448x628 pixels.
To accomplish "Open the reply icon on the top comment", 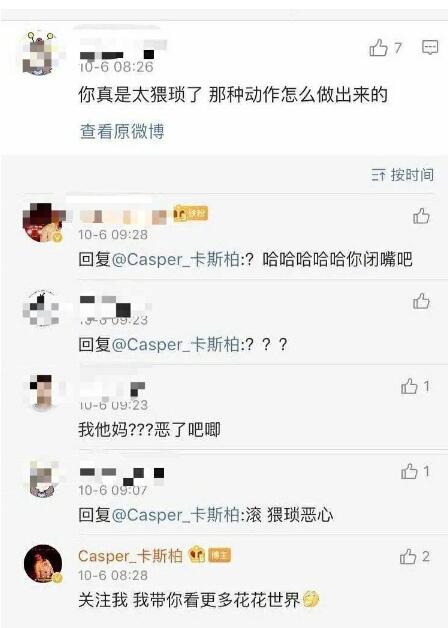I will (x=430, y=47).
